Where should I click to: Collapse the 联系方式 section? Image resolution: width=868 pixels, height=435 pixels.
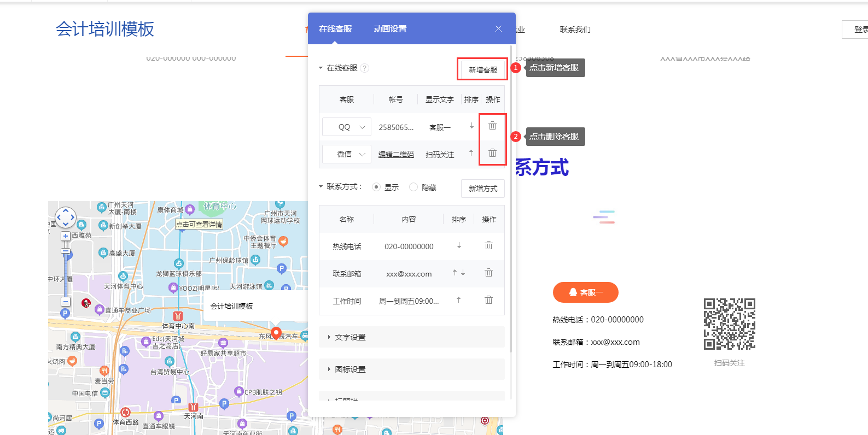pos(321,186)
